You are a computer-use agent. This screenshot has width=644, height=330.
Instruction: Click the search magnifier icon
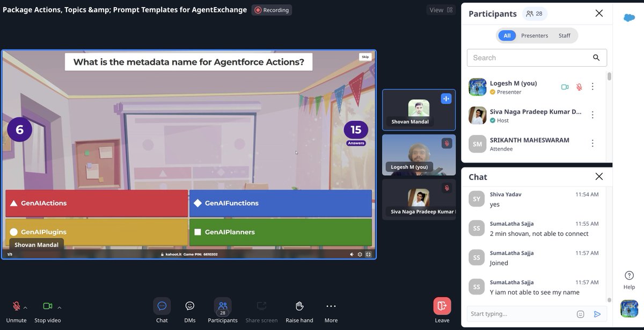(x=596, y=58)
